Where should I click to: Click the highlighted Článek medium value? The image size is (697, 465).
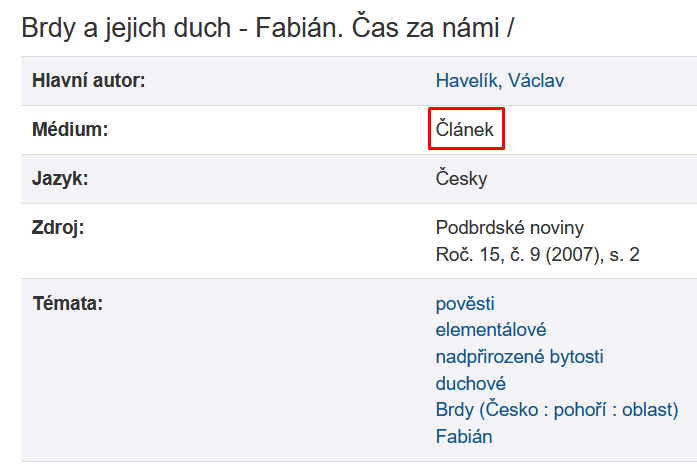(x=465, y=129)
